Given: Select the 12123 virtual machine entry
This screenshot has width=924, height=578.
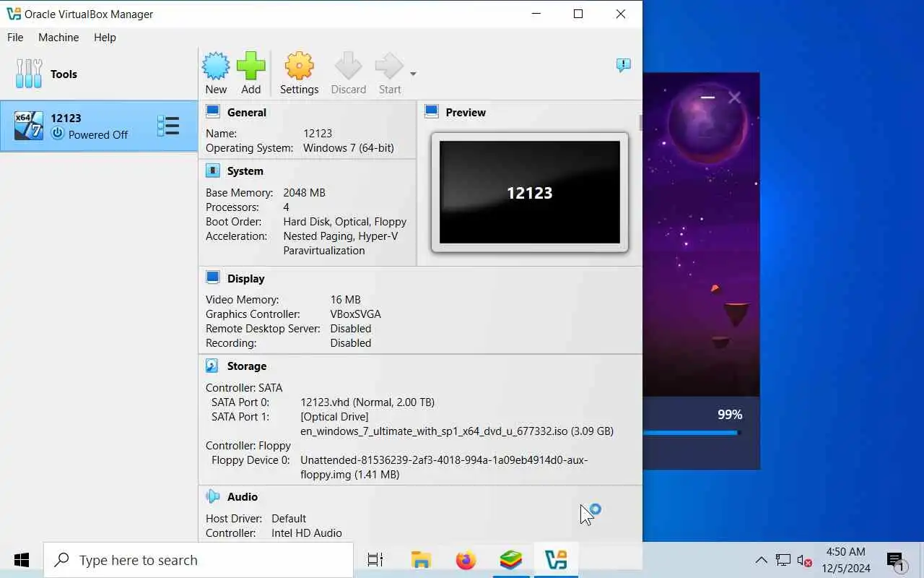Looking at the screenshot, I should (99, 126).
